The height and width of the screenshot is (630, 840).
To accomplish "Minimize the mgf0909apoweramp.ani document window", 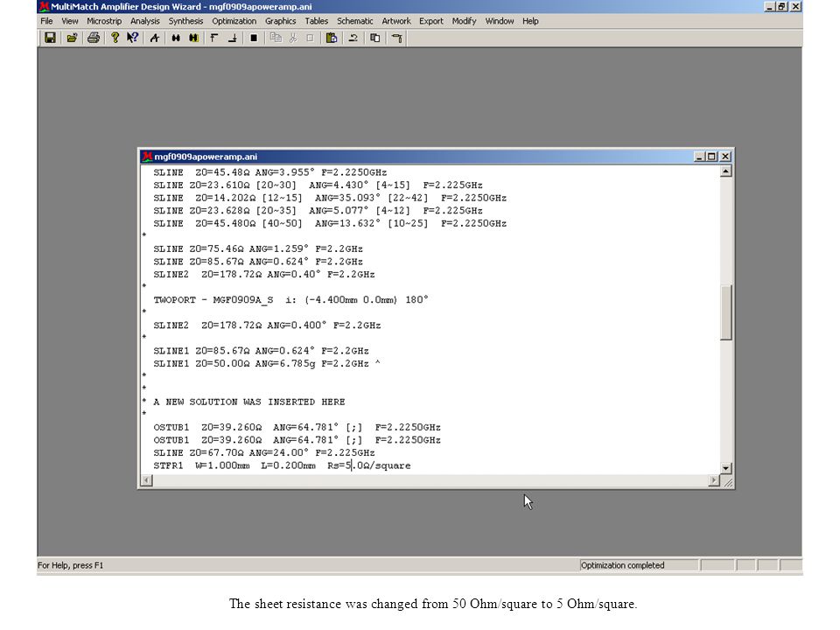I will tap(699, 157).
